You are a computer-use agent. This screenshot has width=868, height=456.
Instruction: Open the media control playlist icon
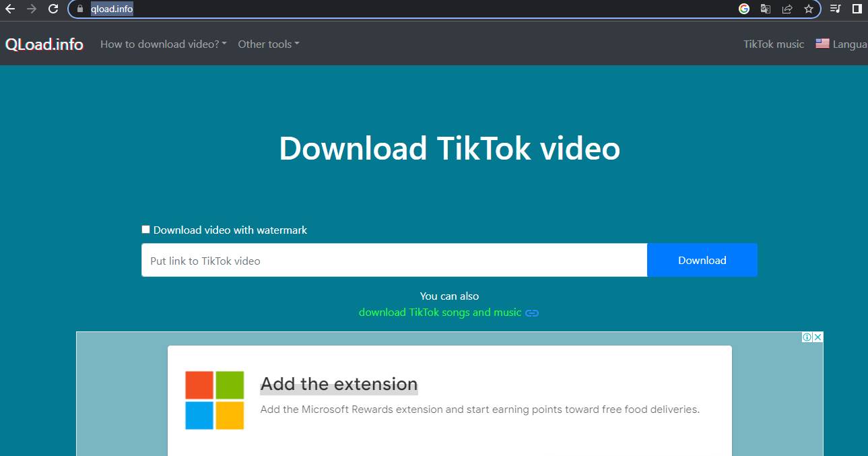click(x=836, y=9)
